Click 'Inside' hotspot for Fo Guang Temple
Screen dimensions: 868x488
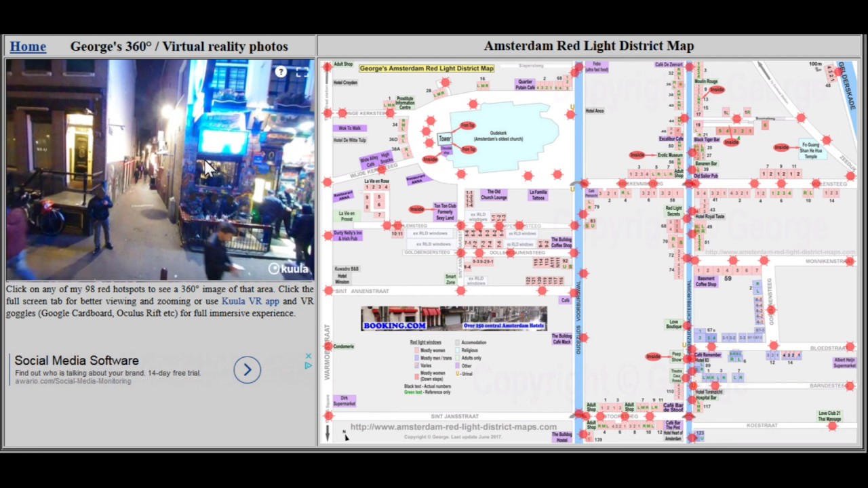click(x=781, y=147)
